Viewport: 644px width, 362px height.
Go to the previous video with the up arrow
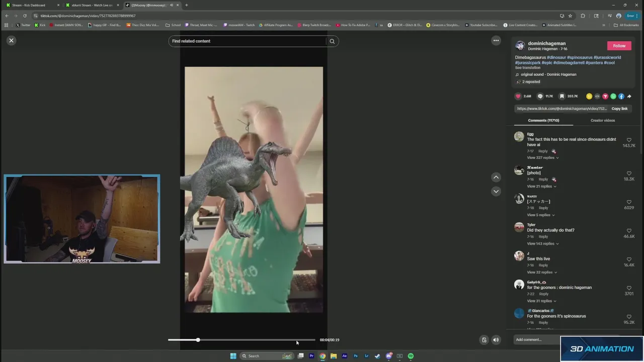(496, 177)
